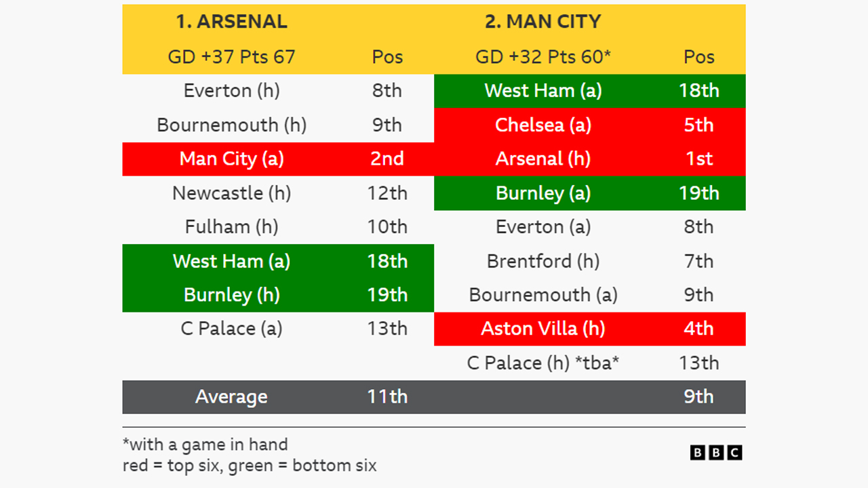The height and width of the screenshot is (488, 868).
Task: Click the Everton (h) fixture cell
Action: (231, 91)
